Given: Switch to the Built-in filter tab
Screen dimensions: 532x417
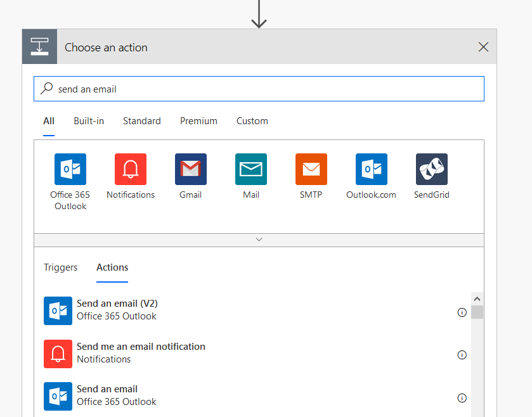Looking at the screenshot, I should click(89, 121).
